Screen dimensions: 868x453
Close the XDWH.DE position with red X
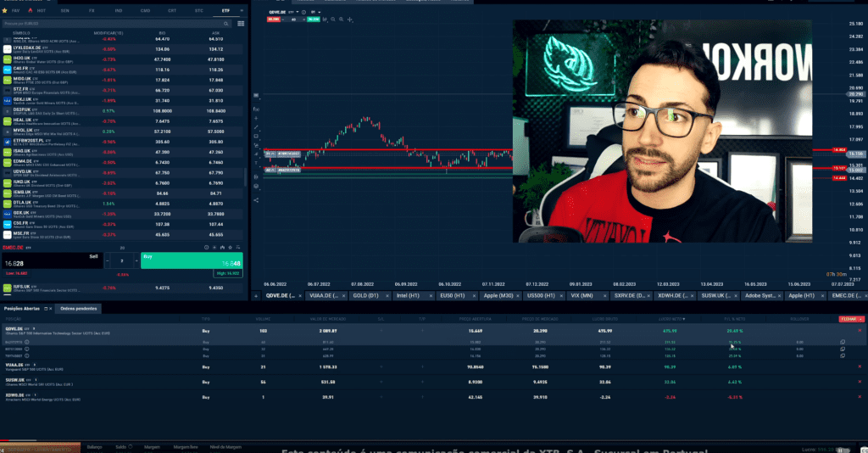tap(860, 395)
